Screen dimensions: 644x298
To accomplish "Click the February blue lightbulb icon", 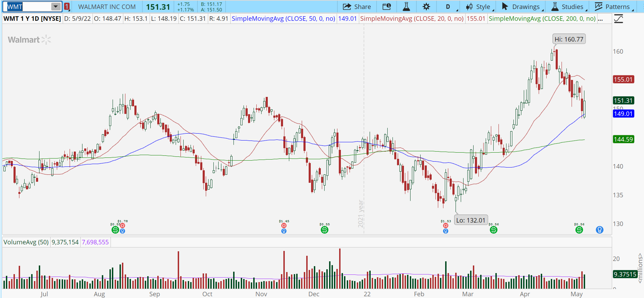I will [x=445, y=231].
